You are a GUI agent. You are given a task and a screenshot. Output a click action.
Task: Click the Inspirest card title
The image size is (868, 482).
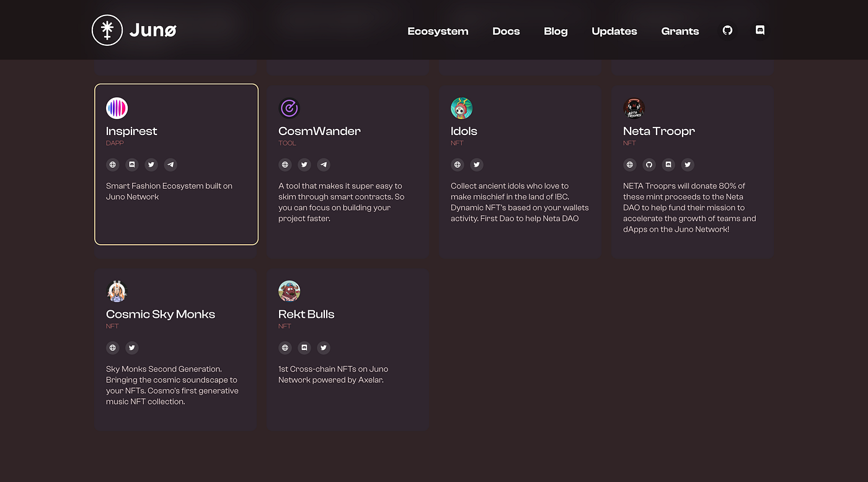coord(131,131)
